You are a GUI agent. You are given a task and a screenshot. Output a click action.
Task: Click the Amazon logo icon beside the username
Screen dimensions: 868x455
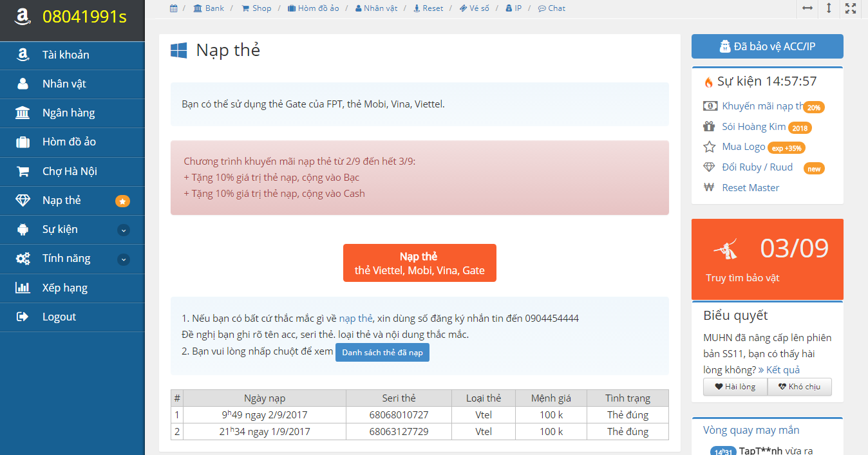(x=23, y=17)
